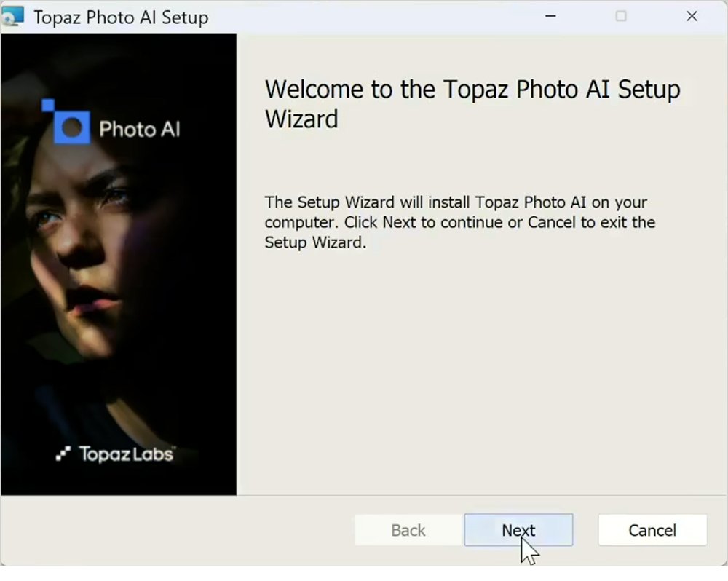Screen dimensions: 728x581
Task: Click the dark lens circle inside the logo
Action: coord(72,127)
